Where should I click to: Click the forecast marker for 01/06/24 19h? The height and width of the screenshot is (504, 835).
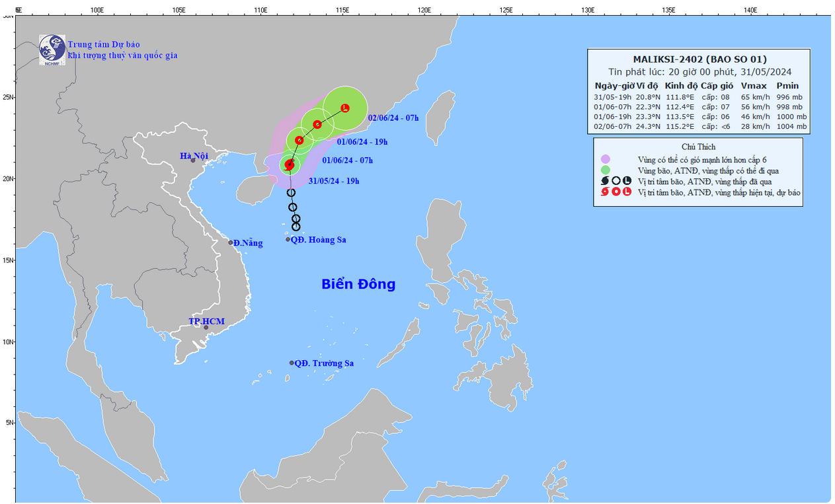[317, 124]
